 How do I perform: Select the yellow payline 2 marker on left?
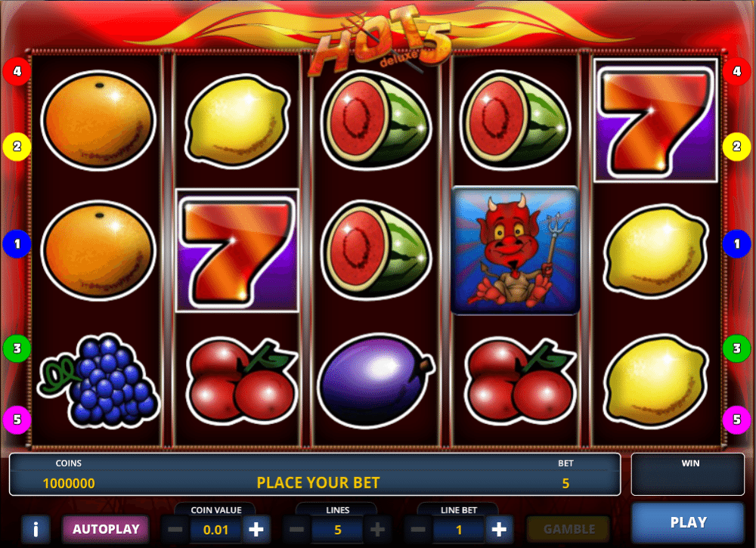point(17,146)
